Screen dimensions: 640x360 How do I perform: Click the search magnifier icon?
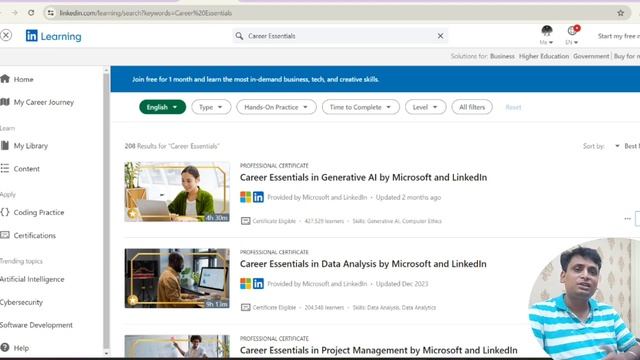coord(239,36)
